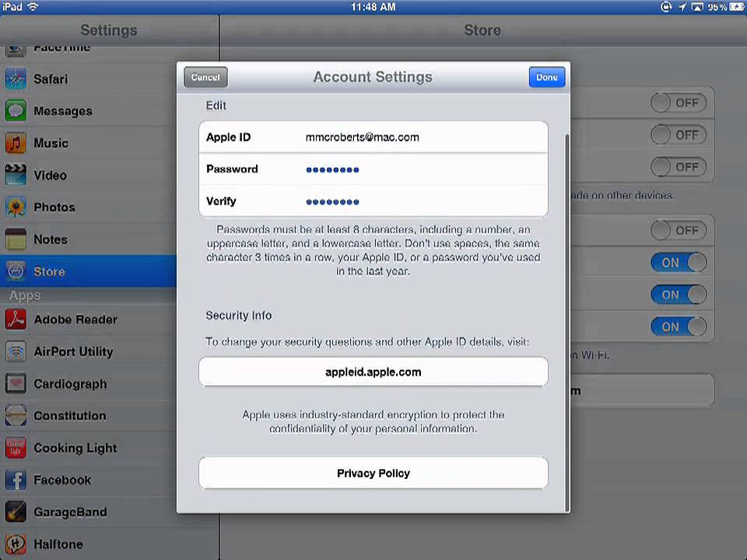Open Video settings in sidebar
747x560 pixels.
tap(88, 175)
